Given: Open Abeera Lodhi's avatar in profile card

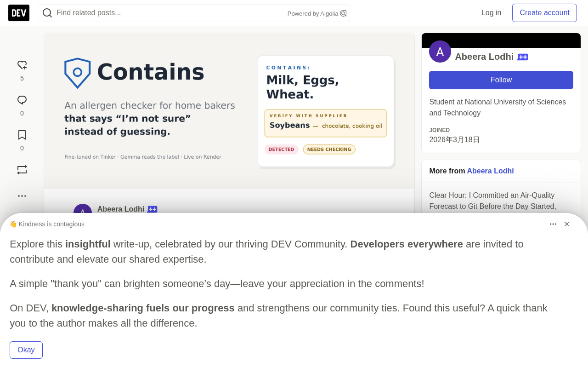Looking at the screenshot, I should 440,52.
